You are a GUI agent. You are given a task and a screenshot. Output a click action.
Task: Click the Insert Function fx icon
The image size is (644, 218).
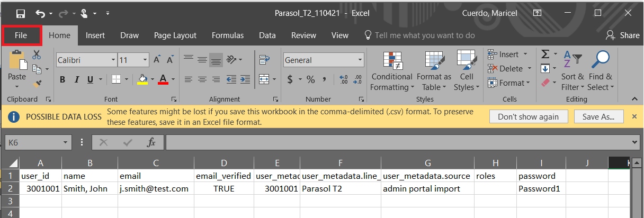151,142
